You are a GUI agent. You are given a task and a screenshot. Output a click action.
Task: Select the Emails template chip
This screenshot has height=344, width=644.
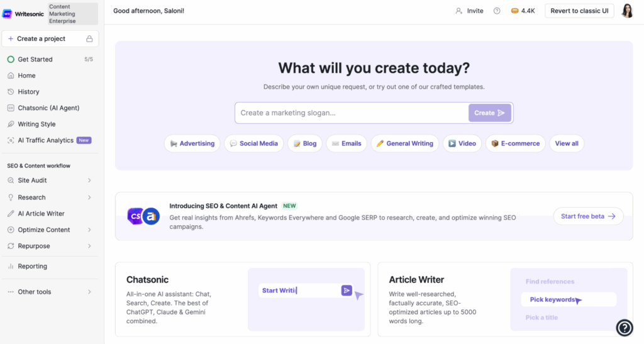pyautogui.click(x=347, y=143)
